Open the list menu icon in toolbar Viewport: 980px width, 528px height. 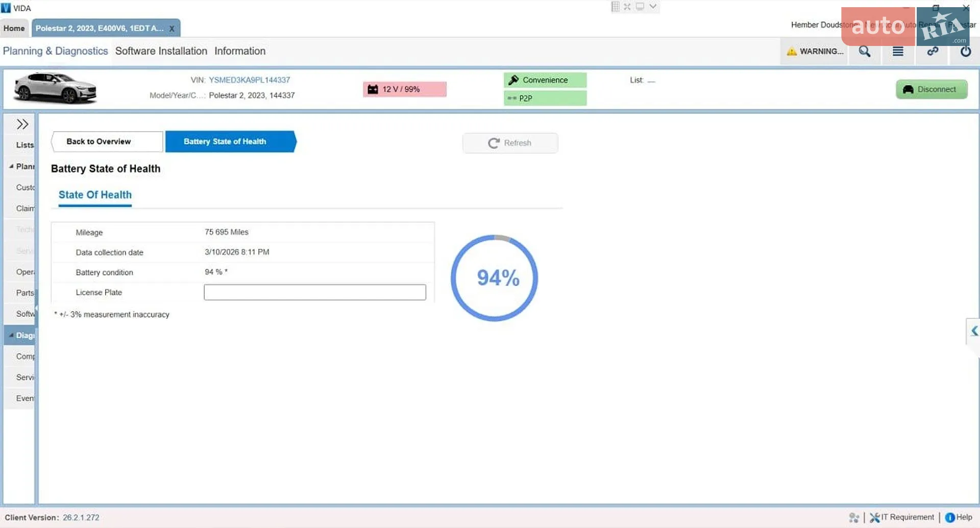(898, 51)
